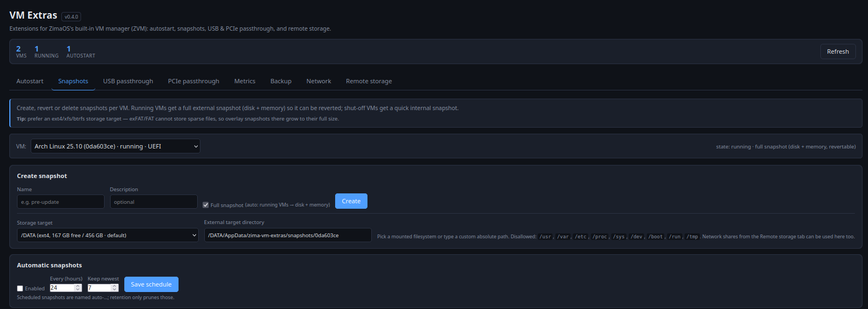Expand the Storage target dropdown
Viewport: 868px width, 309px height.
[108, 235]
